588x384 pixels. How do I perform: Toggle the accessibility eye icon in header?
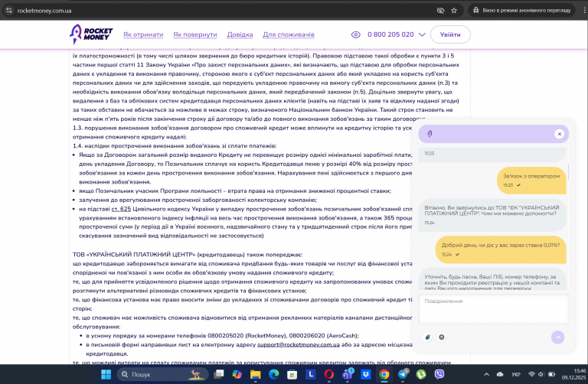[355, 34]
